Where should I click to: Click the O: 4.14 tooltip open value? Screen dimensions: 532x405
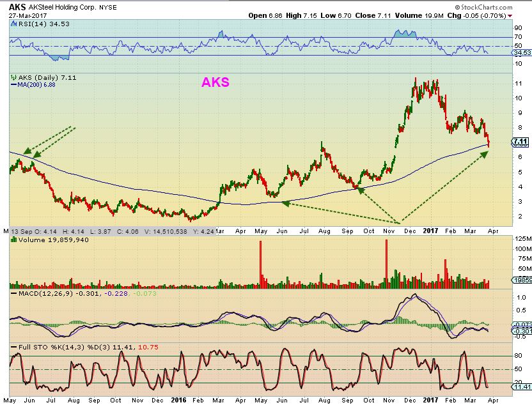click(45, 231)
